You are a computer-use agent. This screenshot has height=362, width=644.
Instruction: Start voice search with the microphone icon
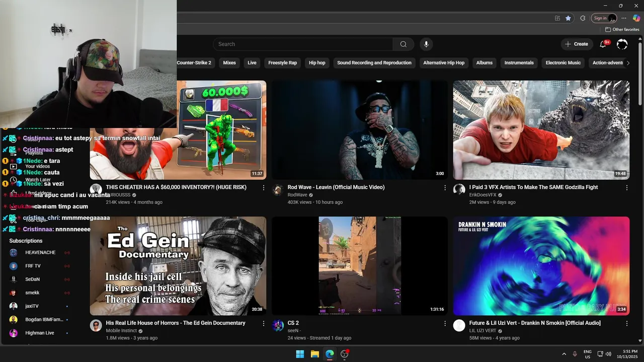[x=426, y=44]
